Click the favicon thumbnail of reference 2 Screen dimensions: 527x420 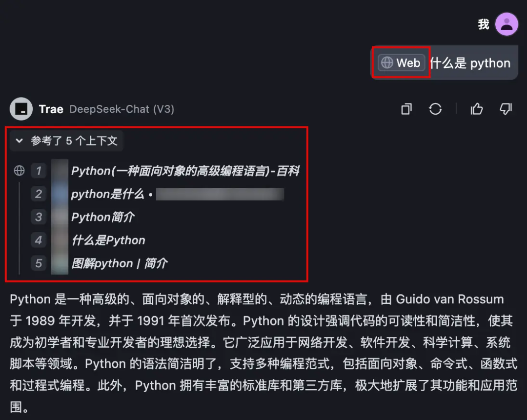tap(60, 194)
